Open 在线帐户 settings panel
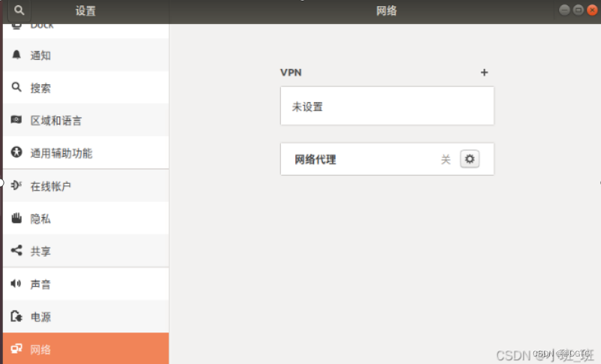This screenshot has height=364, width=601. pos(86,185)
